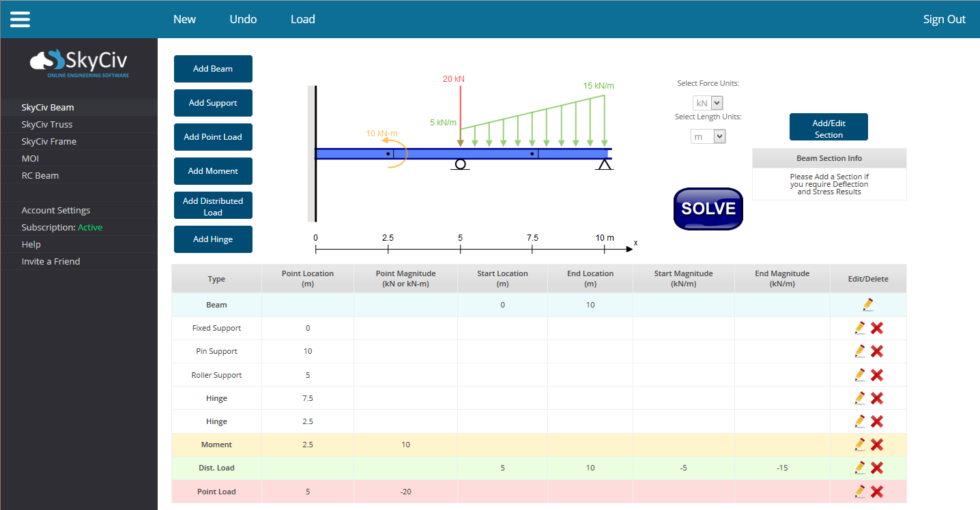Open the force units kN dropdown
The width and height of the screenshot is (980, 510).
(708, 102)
